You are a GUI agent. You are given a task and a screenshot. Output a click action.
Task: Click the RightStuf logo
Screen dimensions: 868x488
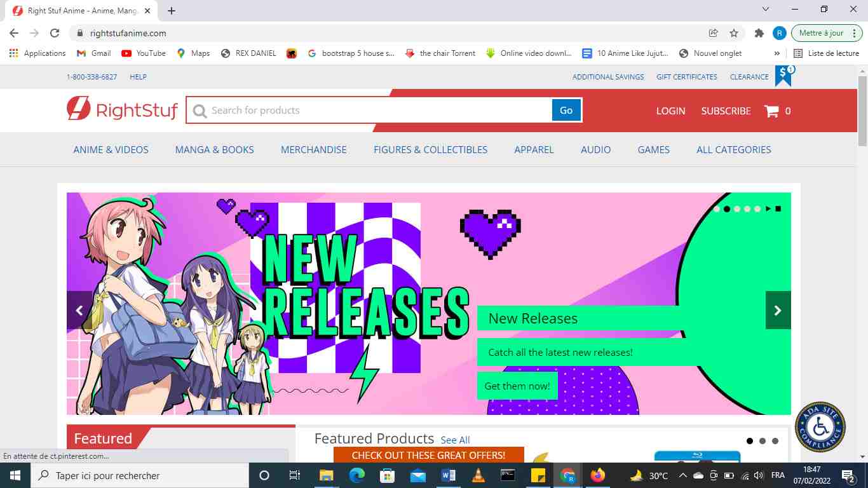(122, 109)
